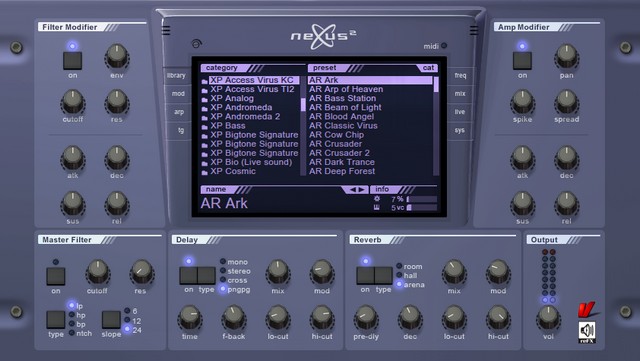Toggle the Reverb on button
This screenshot has width=640, height=361.
click(x=365, y=276)
